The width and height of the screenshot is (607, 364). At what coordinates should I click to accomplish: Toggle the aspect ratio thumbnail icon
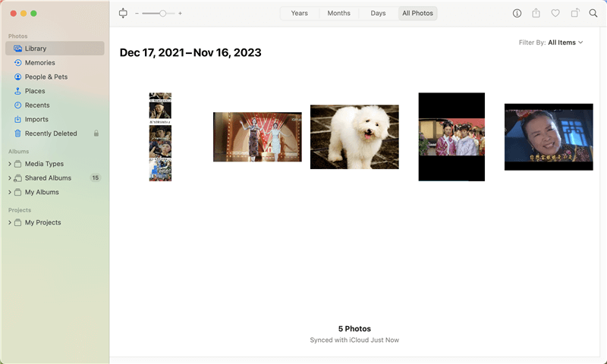point(124,13)
